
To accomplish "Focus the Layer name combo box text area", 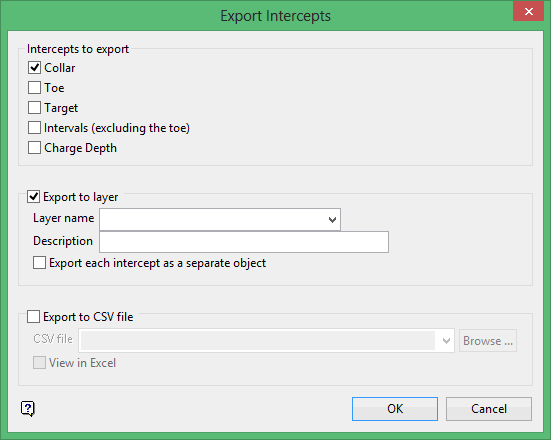I will point(213,220).
